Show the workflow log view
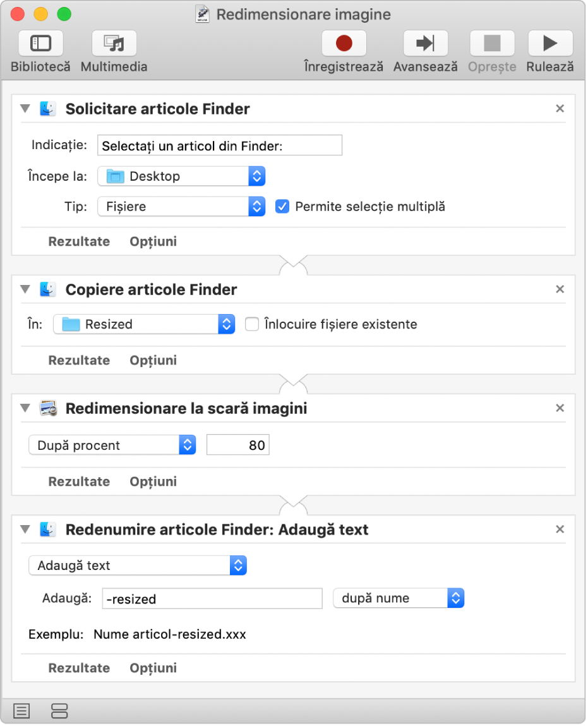This screenshot has width=588, height=726. tap(21, 711)
